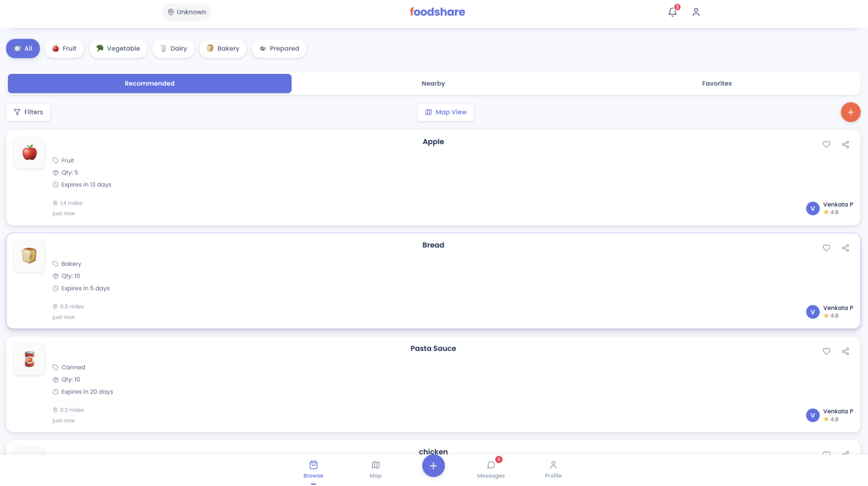The image size is (868, 486).
Task: Open the Map from the bottom navigation
Action: tap(376, 469)
